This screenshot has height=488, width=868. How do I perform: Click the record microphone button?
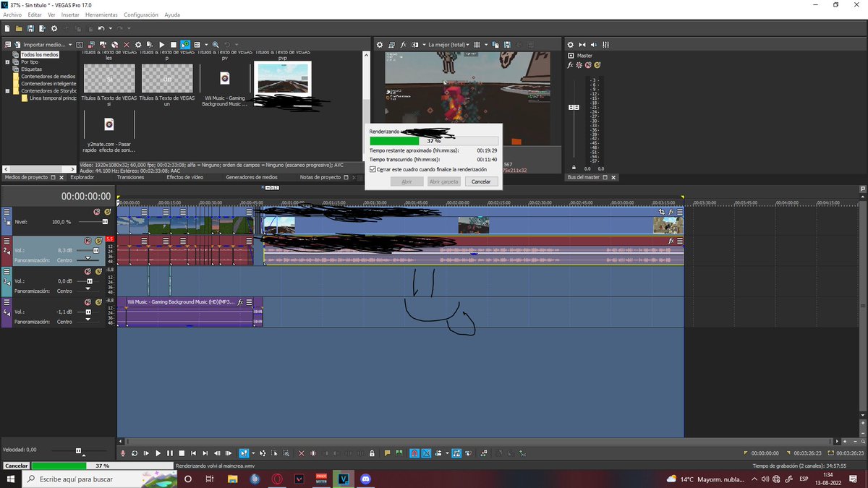click(123, 453)
